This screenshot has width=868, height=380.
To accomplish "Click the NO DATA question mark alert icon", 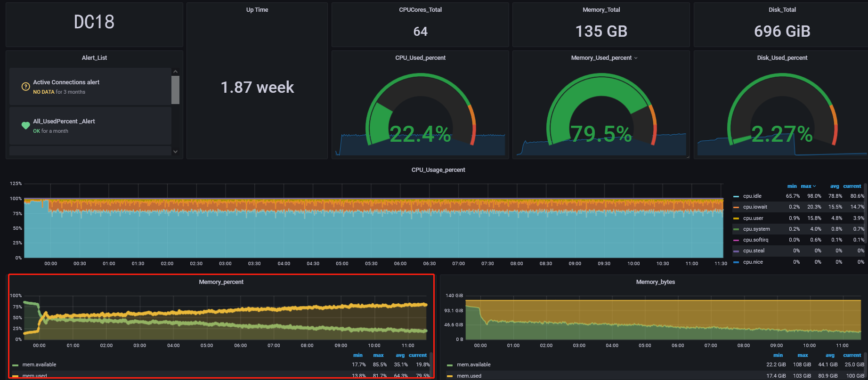I will coord(26,87).
